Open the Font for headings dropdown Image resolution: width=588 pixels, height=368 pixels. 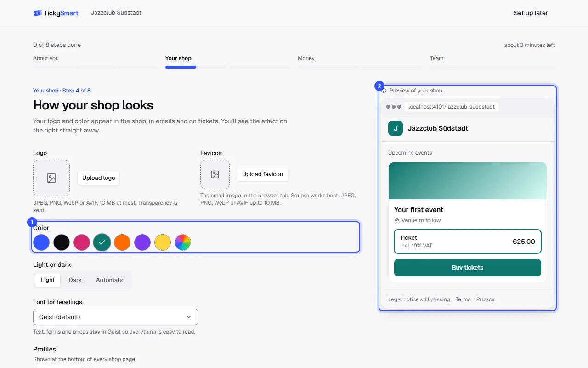point(116,317)
